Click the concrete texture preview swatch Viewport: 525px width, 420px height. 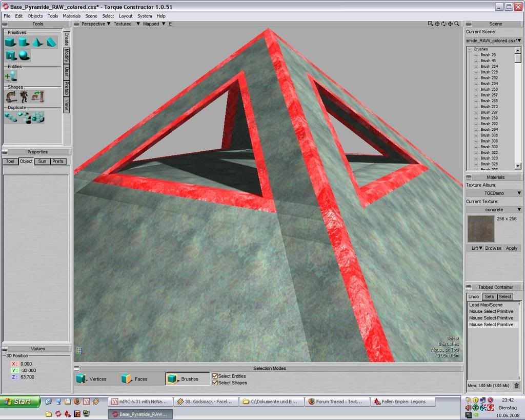[480, 229]
